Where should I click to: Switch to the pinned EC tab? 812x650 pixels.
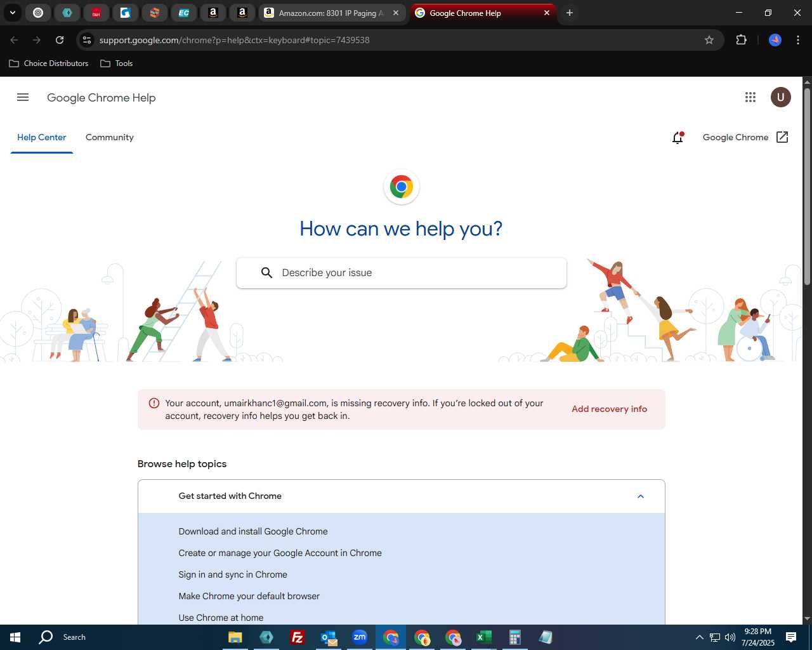183,13
